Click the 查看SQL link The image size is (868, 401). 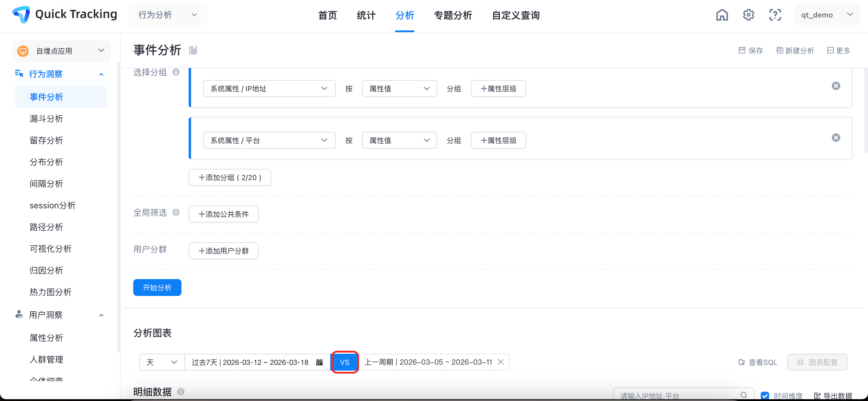pos(758,362)
